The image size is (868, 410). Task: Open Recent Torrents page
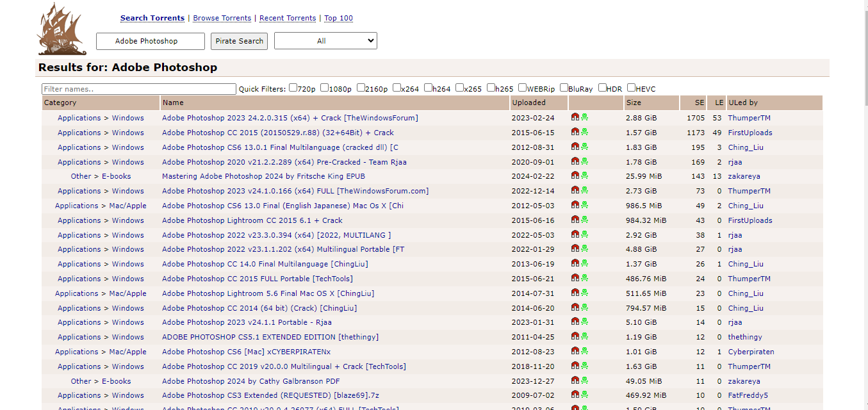(288, 18)
